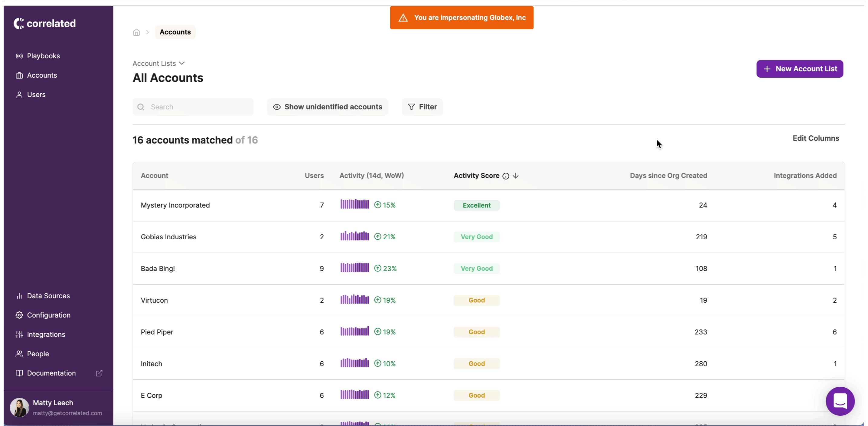This screenshot has width=868, height=426.
Task: Click the Activity (14d, WoW) header
Action: pyautogui.click(x=371, y=176)
